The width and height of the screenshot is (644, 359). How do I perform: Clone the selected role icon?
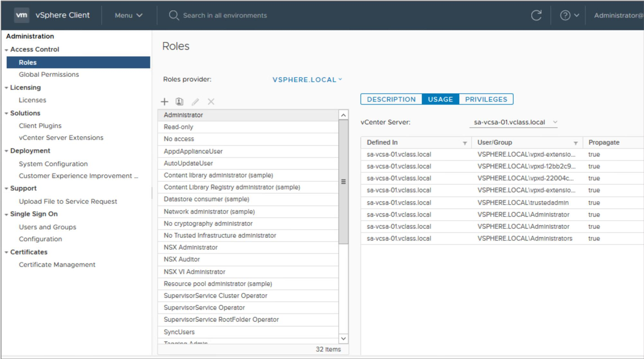click(179, 102)
